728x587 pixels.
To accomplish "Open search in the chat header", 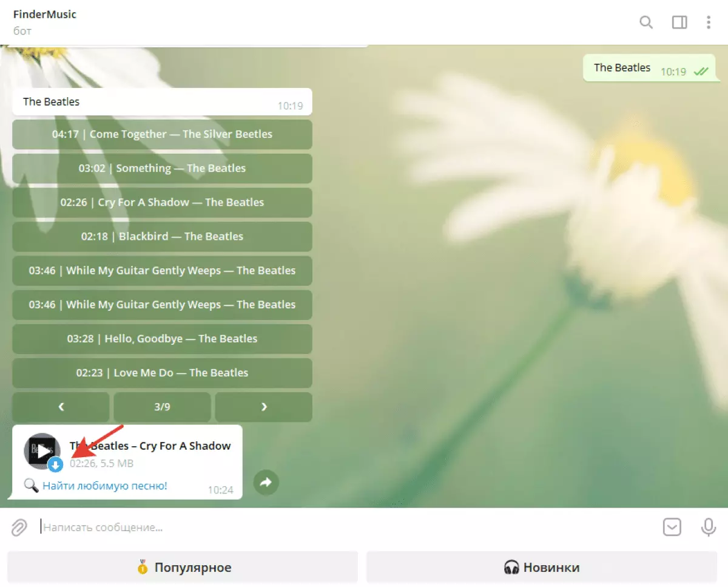I will tap(646, 22).
